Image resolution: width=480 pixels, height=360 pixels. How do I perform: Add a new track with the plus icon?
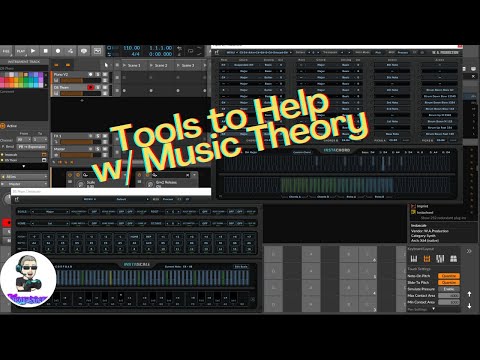click(82, 100)
